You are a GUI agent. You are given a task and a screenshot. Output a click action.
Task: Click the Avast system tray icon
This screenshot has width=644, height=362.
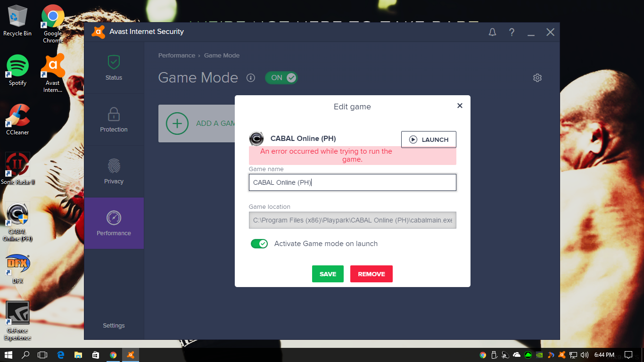562,355
